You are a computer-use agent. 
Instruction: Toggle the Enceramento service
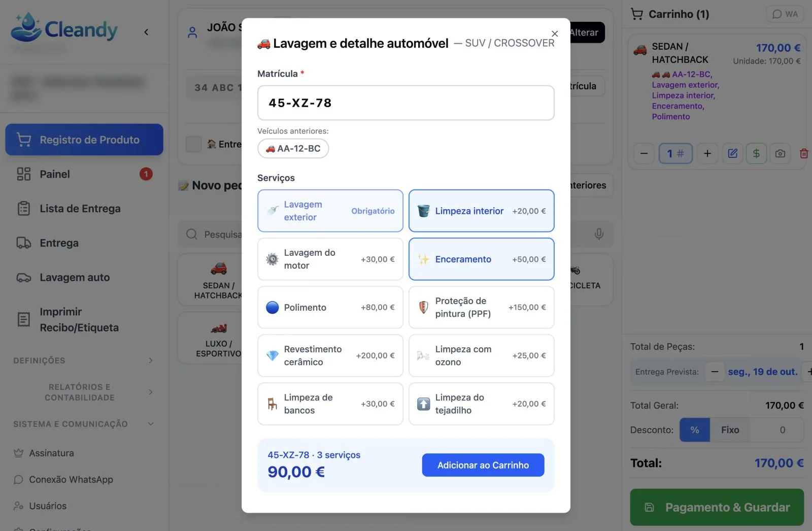click(481, 259)
